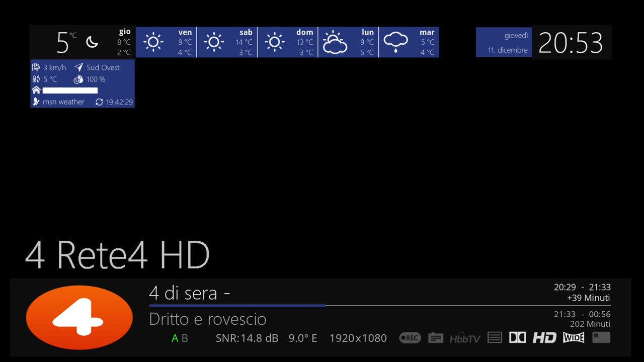The height and width of the screenshot is (362, 644).
Task: Click the 13 °C high for dom
Action: pos(305,42)
